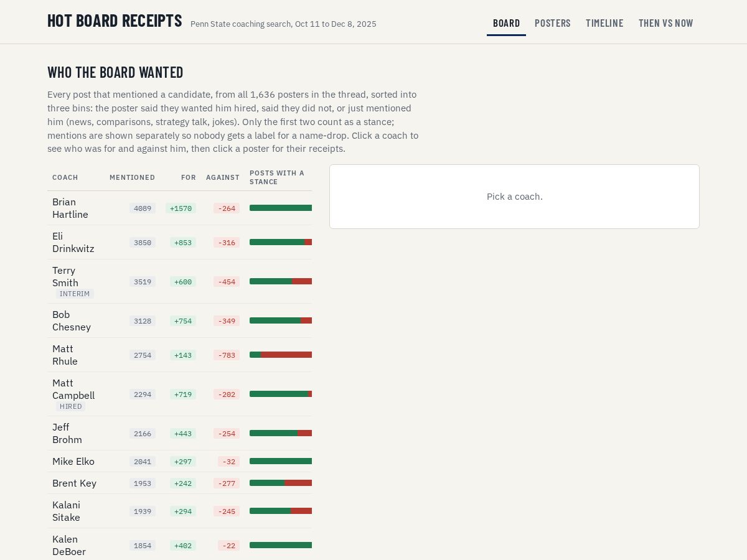The height and width of the screenshot is (560, 747).
Task: Click Bob Chesney's 3128 mentions count
Action: 143,321
